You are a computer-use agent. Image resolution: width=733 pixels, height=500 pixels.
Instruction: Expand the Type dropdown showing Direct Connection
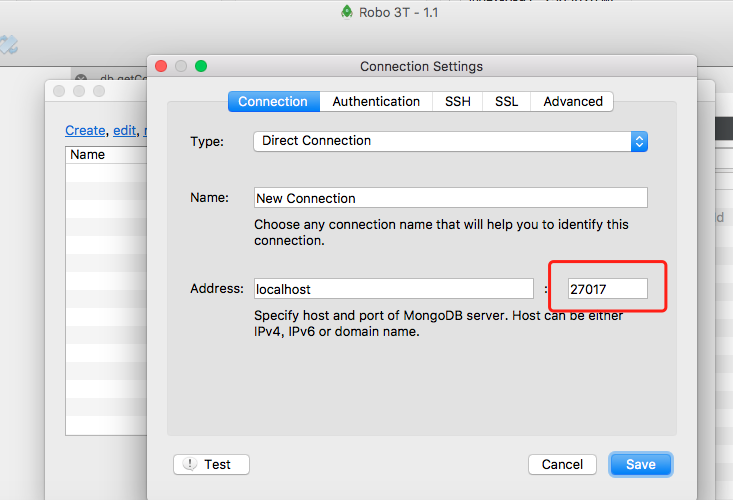coord(451,141)
